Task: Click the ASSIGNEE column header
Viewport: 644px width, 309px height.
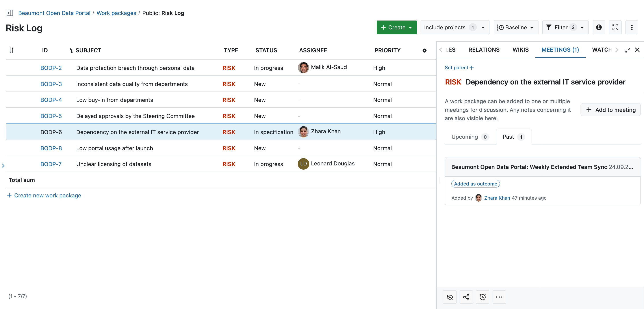Action: click(x=313, y=50)
